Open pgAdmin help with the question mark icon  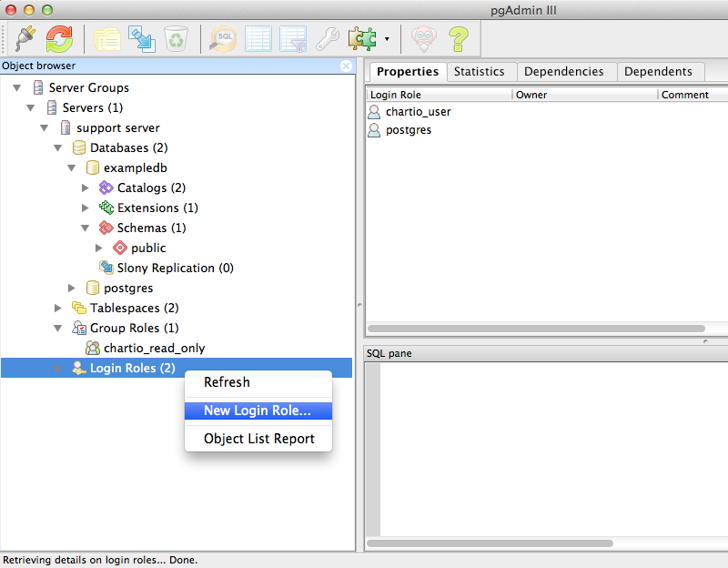click(x=458, y=38)
